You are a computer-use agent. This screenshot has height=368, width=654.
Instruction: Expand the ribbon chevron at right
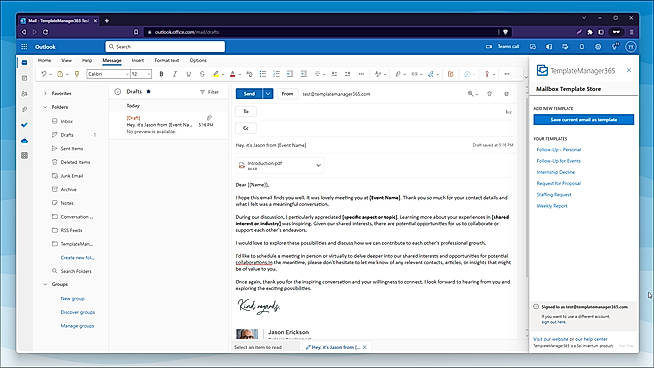click(x=525, y=77)
